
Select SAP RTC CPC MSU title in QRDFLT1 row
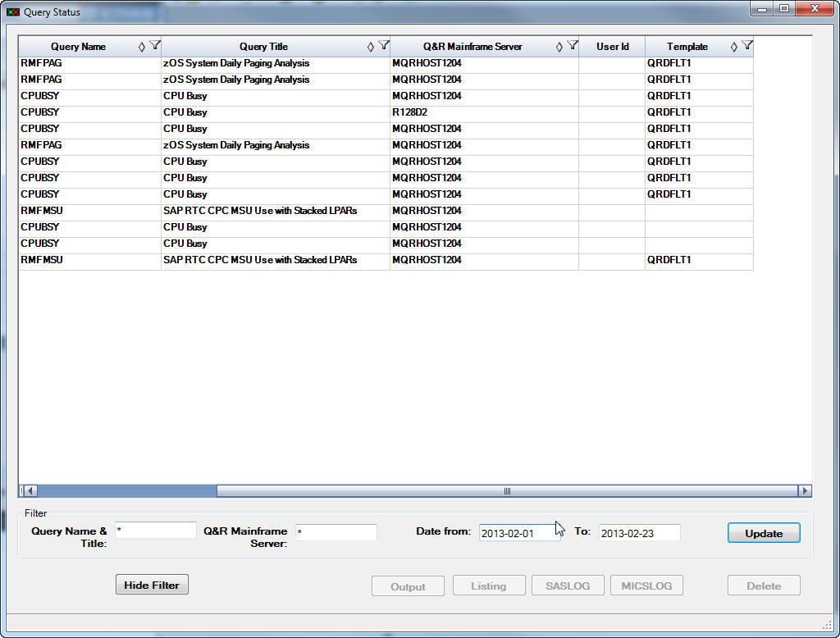(x=276, y=260)
